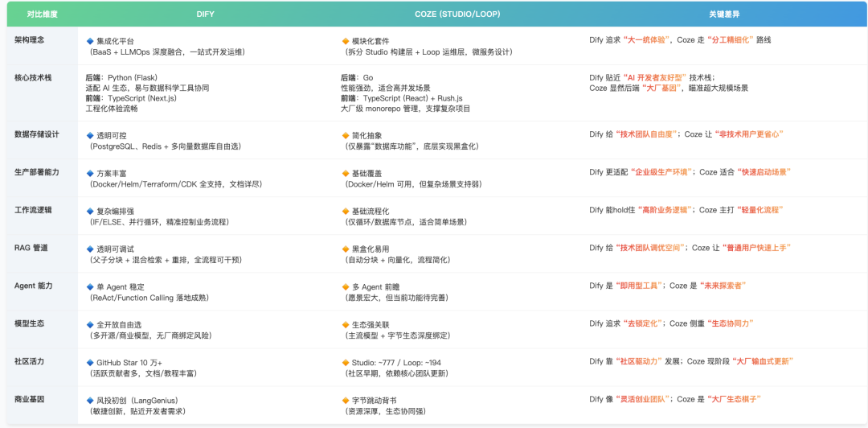Click the COZE (STUDIO/LOOP) column header

pyautogui.click(x=459, y=14)
